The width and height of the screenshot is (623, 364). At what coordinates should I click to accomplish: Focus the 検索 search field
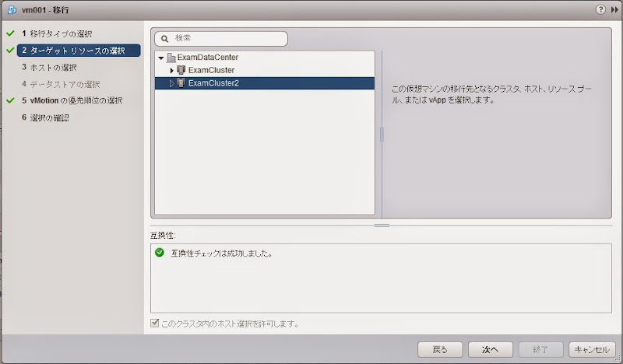coord(221,39)
